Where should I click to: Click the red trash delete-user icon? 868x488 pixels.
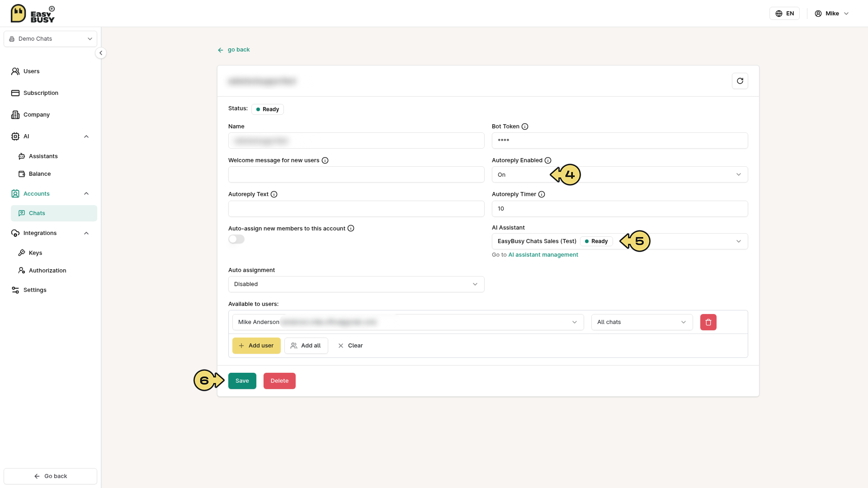708,322
